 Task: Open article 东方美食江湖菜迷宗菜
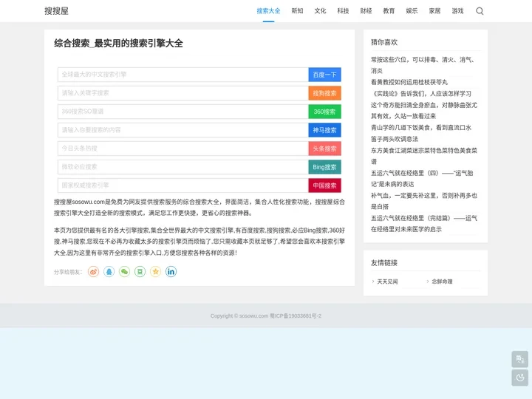424,156
